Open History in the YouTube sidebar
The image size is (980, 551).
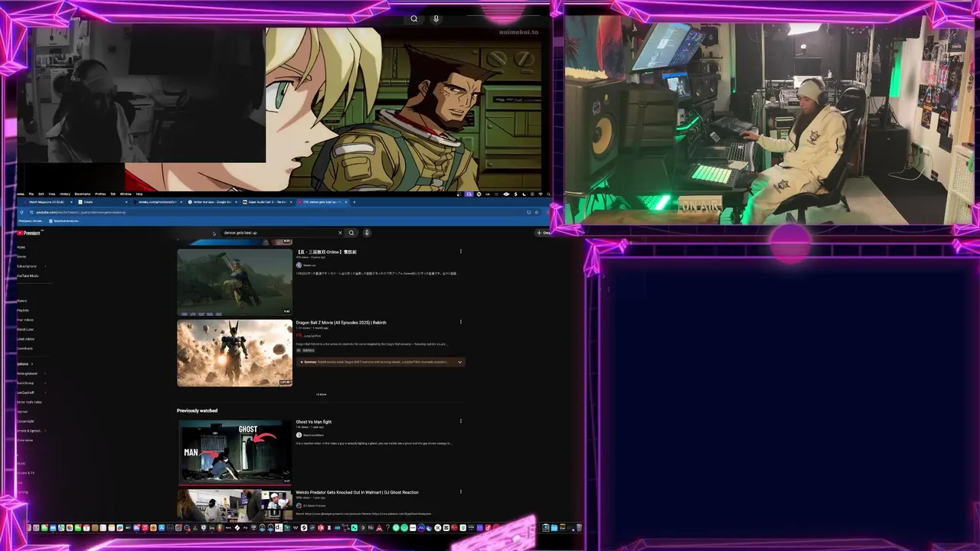tap(22, 301)
